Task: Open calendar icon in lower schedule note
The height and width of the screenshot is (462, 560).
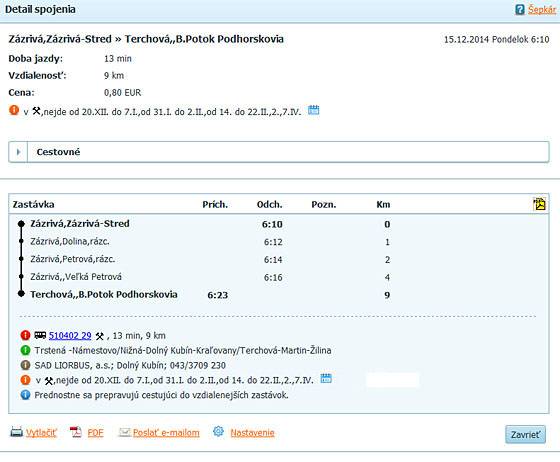Action: [x=326, y=378]
